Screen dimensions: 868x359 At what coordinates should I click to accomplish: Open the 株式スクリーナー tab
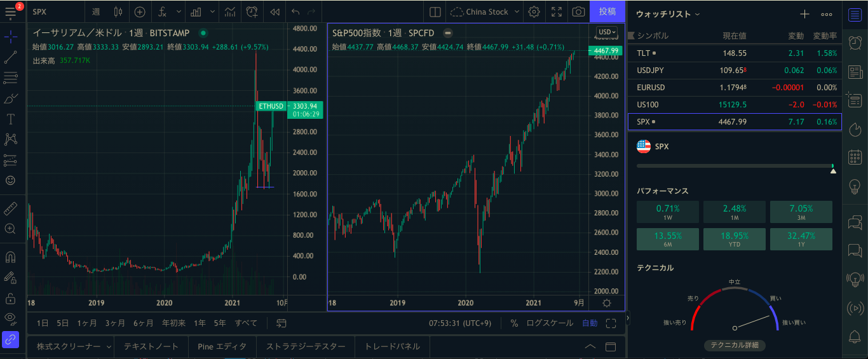point(69,347)
